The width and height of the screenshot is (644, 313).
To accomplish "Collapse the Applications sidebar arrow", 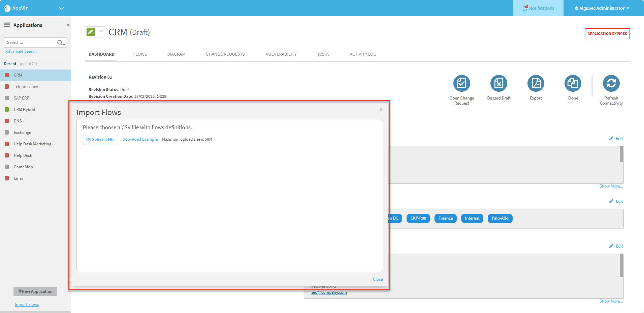I will click(x=68, y=25).
